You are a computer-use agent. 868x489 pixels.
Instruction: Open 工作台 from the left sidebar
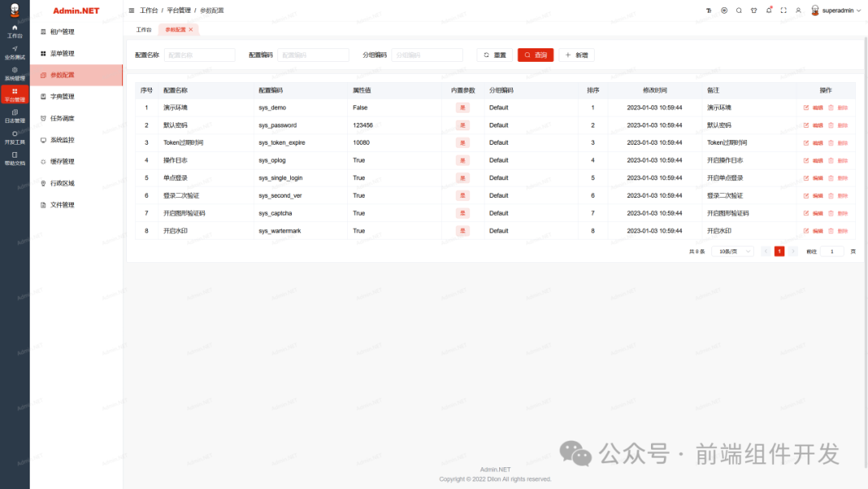14,32
